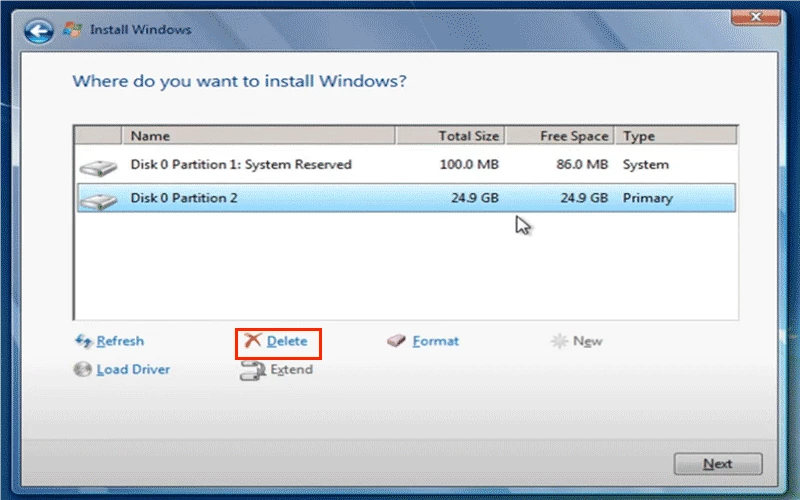This screenshot has height=500, width=800.
Task: Click the 100.0 MB total size value
Action: coord(469,164)
